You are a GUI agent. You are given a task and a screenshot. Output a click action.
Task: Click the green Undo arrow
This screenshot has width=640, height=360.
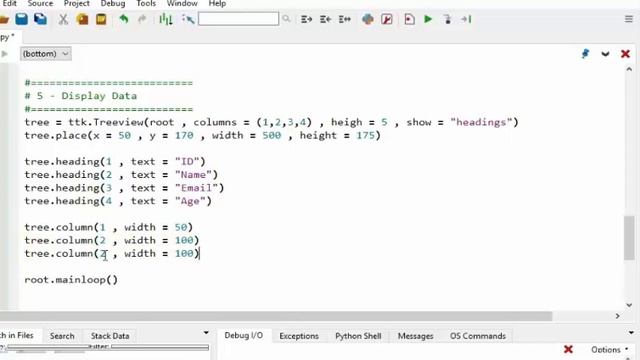[x=124, y=19]
